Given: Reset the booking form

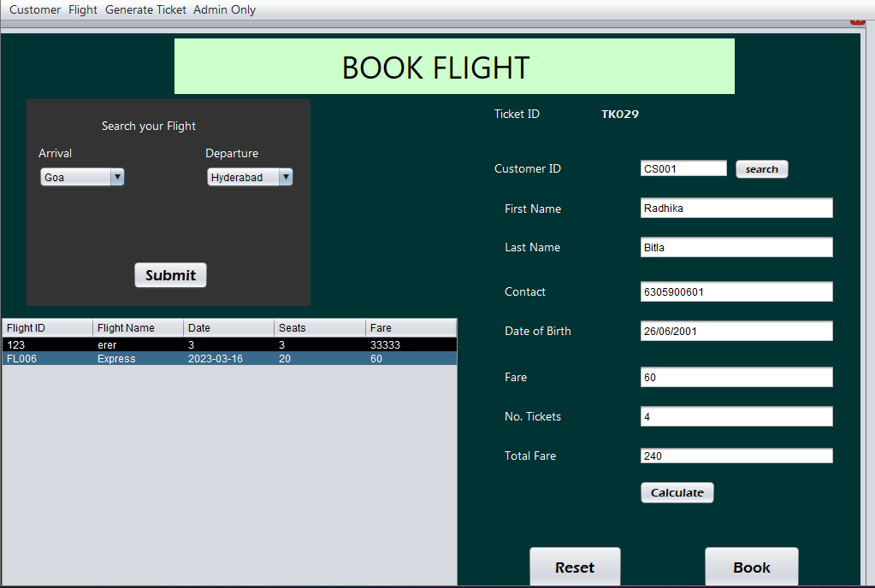Looking at the screenshot, I should point(575,567).
